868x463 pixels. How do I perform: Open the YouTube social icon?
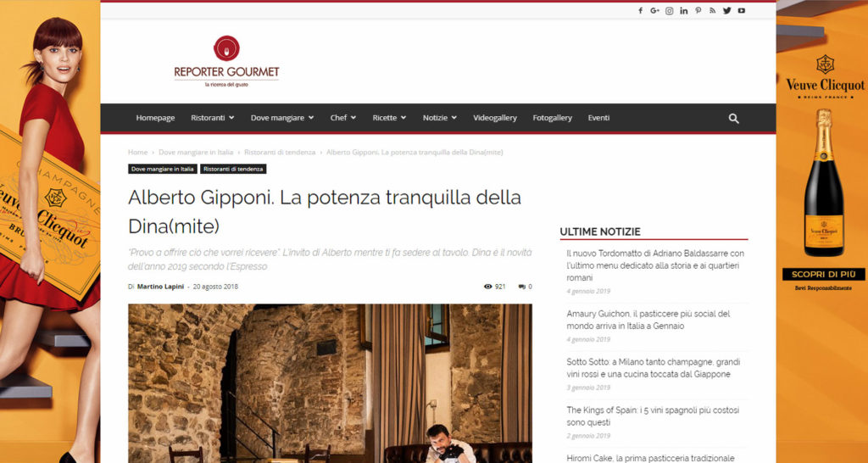pyautogui.click(x=741, y=10)
